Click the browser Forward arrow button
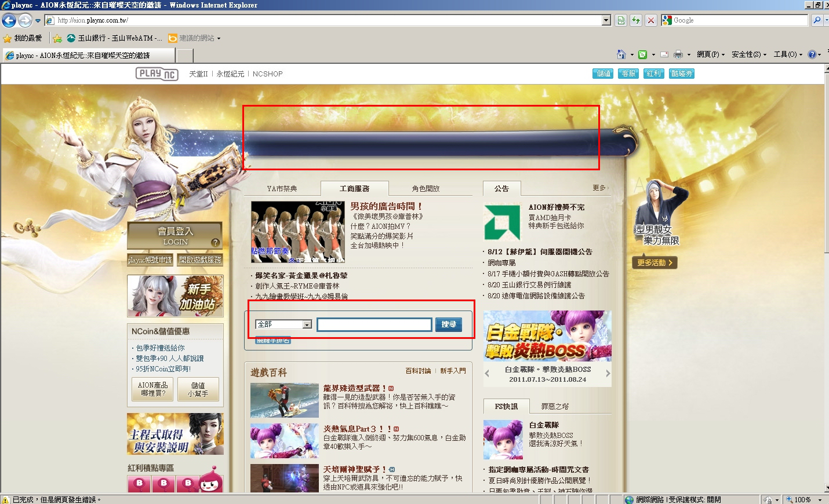Viewport: 829px width, 504px height. (x=25, y=21)
